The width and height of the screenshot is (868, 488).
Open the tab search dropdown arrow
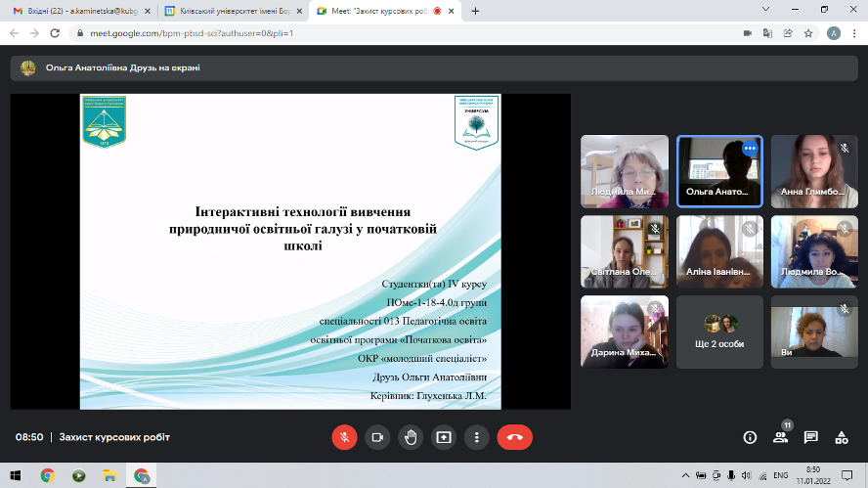click(765, 10)
